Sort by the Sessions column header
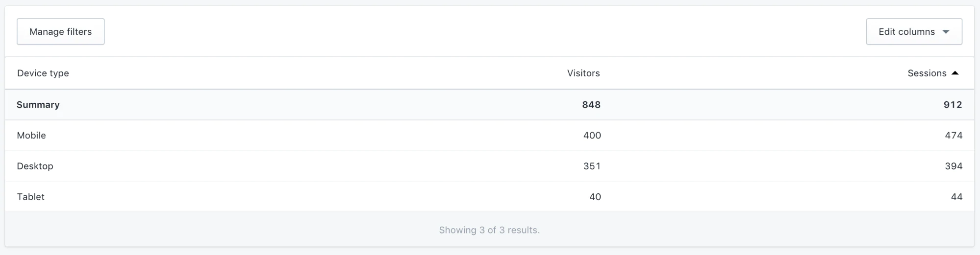This screenshot has height=255, width=980. click(x=927, y=73)
